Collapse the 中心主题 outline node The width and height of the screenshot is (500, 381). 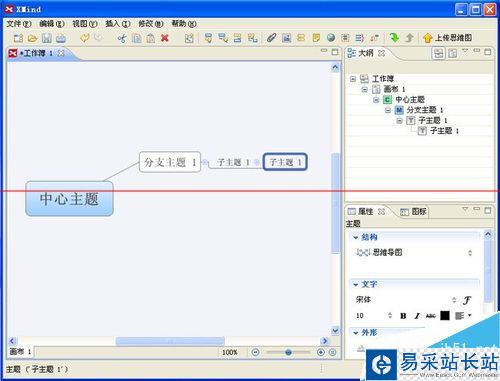tap(376, 100)
